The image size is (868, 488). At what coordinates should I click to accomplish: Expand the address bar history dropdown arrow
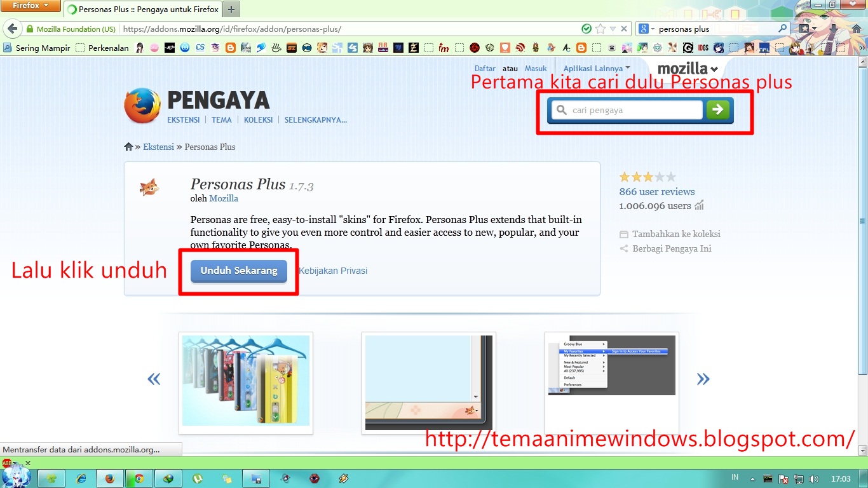(613, 29)
